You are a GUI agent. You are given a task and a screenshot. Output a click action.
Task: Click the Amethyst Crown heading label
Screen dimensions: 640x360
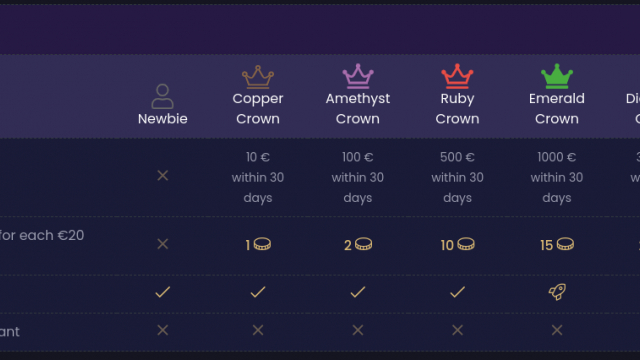[358, 109]
